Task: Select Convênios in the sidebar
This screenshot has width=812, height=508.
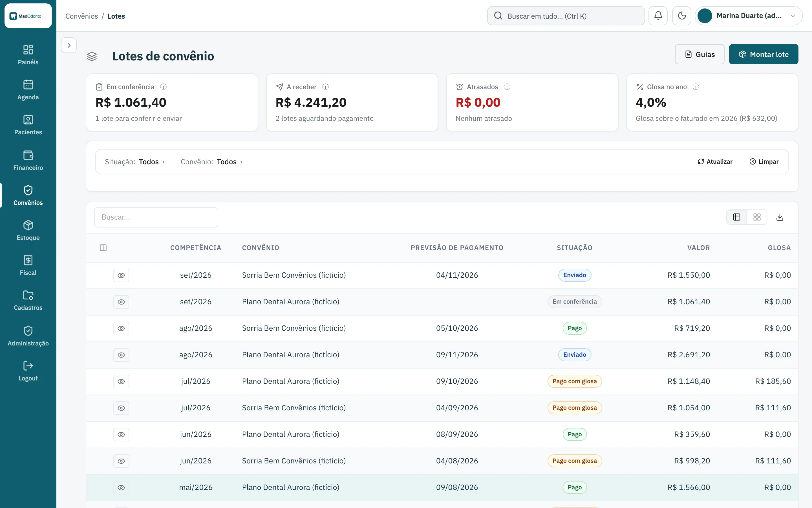Action: (x=28, y=196)
